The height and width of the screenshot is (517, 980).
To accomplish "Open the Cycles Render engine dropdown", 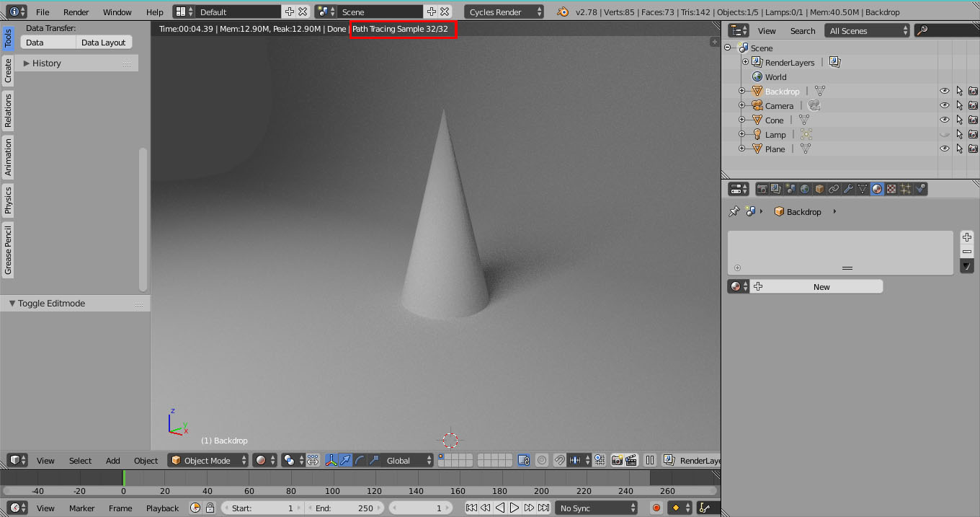I will [504, 12].
